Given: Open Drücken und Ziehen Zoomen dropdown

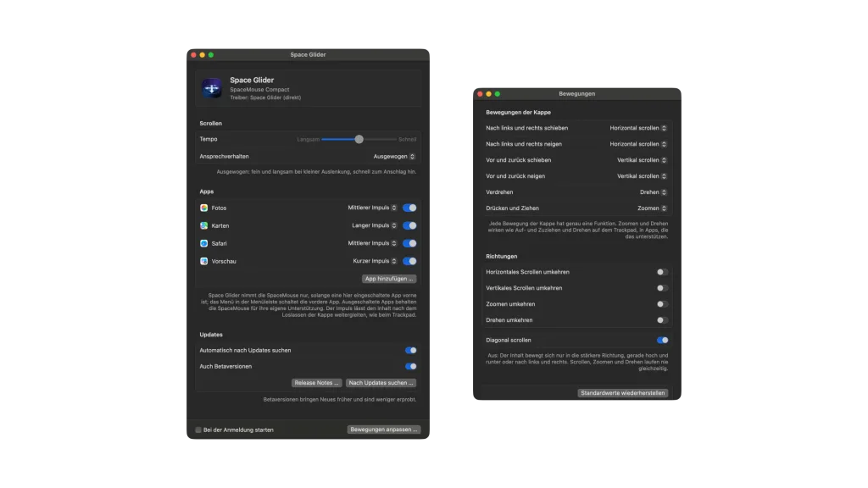Looking at the screenshot, I should (652, 208).
